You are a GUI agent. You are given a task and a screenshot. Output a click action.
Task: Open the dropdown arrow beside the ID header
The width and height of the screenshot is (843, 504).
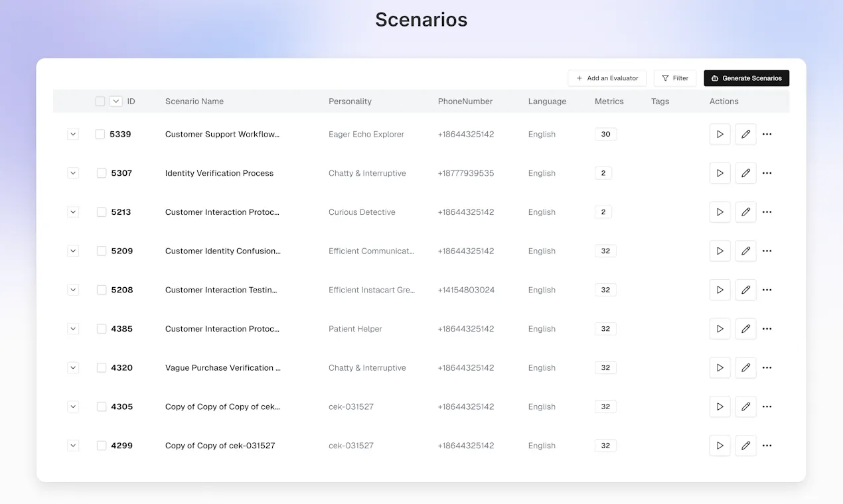pos(116,101)
